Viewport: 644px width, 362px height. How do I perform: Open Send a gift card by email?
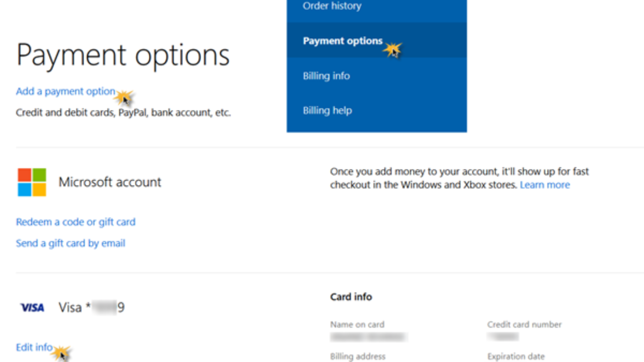click(x=70, y=243)
